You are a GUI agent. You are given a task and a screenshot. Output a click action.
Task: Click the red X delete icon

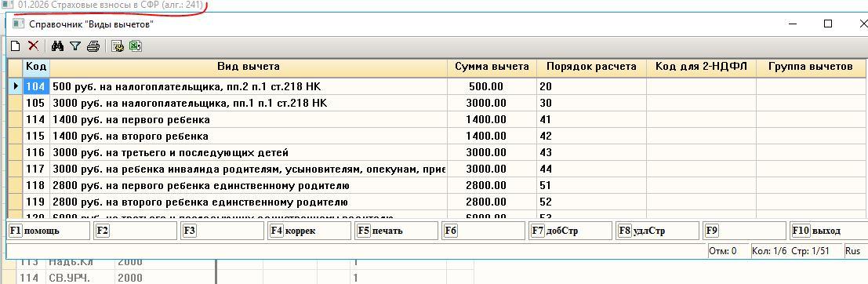click(33, 46)
